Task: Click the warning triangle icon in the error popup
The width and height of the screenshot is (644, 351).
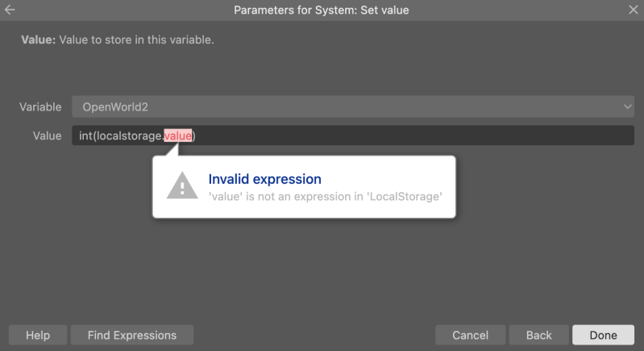Action: point(182,186)
